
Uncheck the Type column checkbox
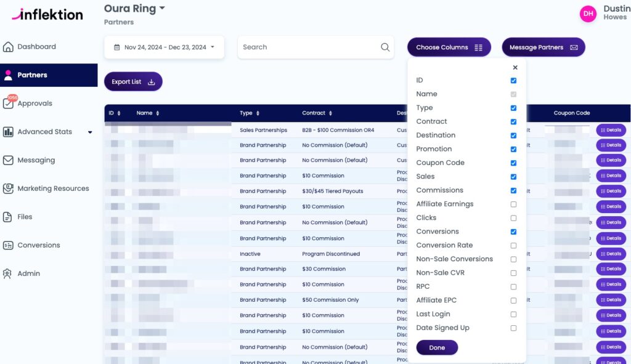(x=513, y=108)
